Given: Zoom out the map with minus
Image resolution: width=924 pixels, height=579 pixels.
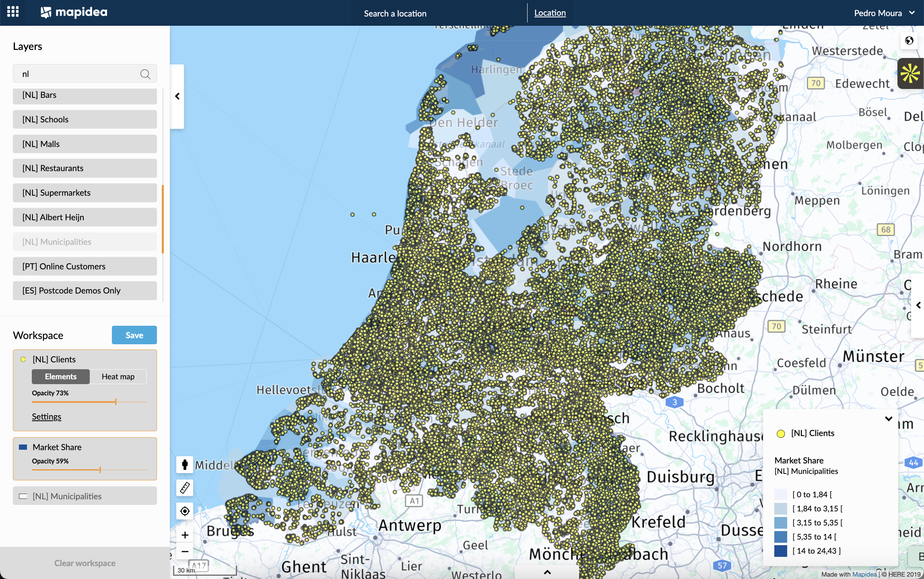Looking at the screenshot, I should (185, 551).
